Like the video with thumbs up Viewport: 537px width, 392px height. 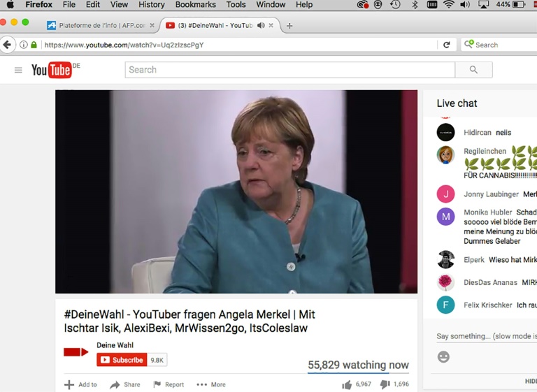pyautogui.click(x=347, y=384)
